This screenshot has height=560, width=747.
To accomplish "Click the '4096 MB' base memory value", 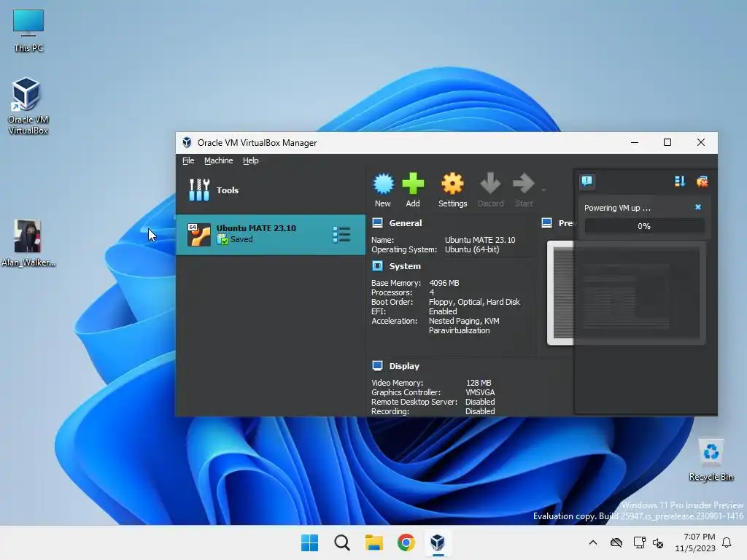I will [x=444, y=283].
